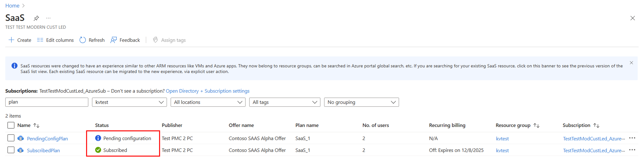644x160 pixels.
Task: Expand the All locations dropdown
Action: pos(208,102)
